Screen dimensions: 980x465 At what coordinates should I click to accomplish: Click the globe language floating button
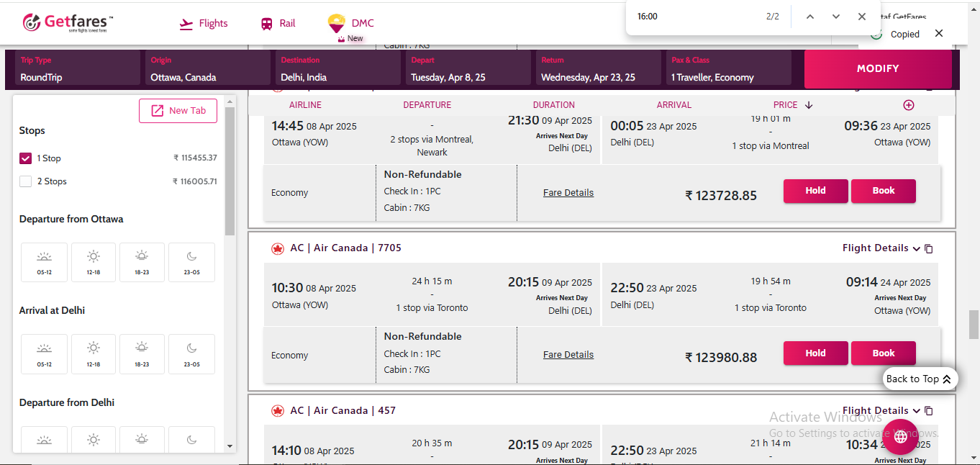(x=901, y=436)
